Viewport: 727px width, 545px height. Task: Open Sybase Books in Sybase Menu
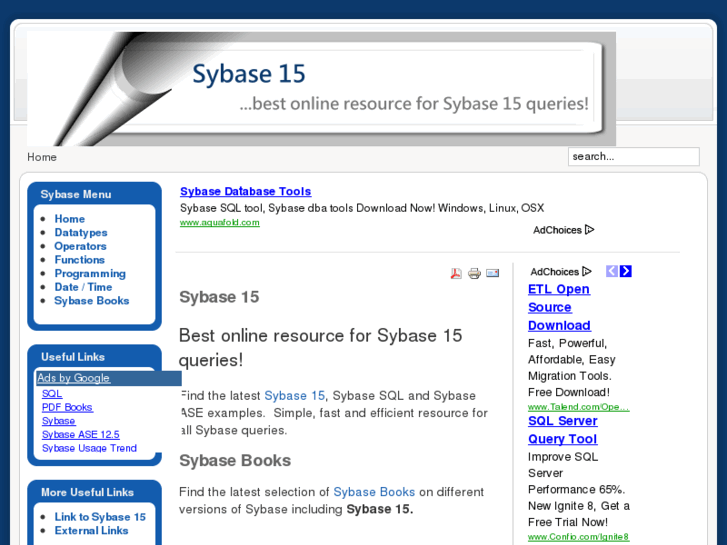91,301
